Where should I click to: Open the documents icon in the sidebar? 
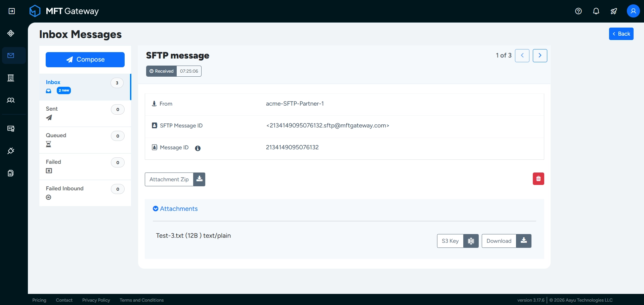(11, 173)
